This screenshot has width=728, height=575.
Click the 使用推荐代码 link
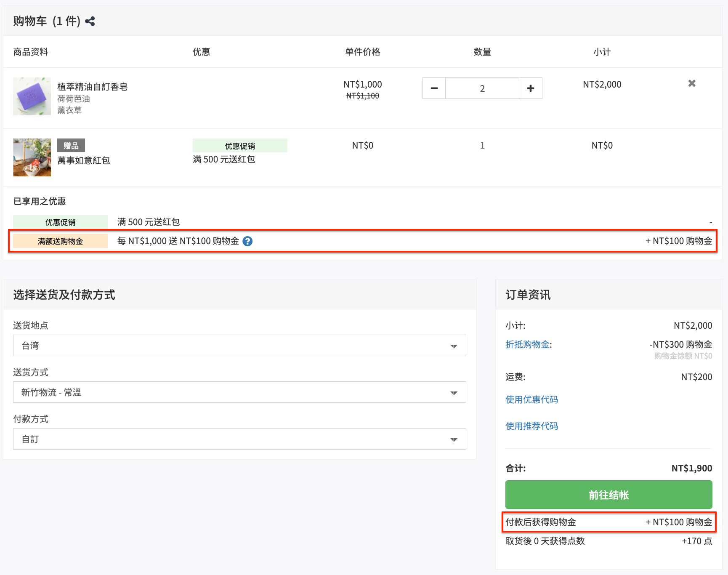tap(532, 426)
